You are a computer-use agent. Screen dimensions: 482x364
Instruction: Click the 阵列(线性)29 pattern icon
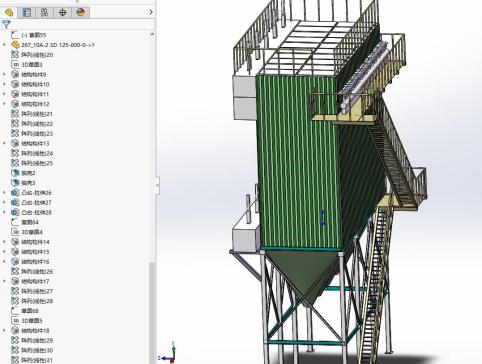(15, 340)
